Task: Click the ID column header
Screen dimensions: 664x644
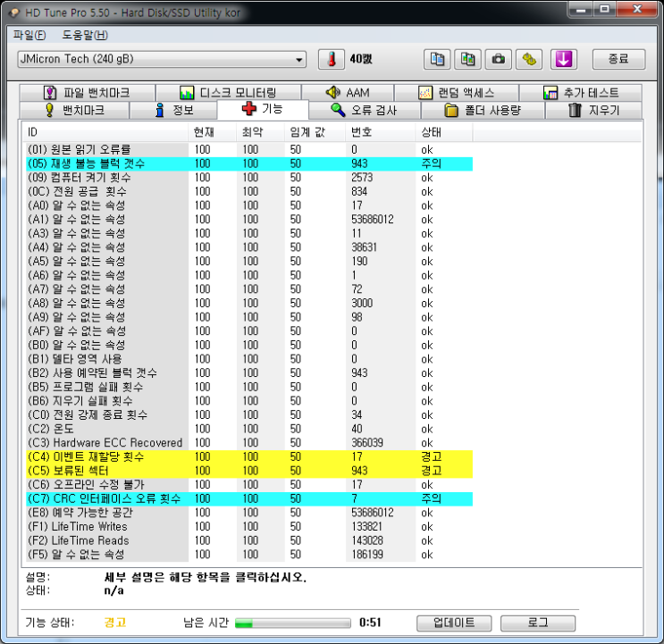Action: pyautogui.click(x=105, y=132)
